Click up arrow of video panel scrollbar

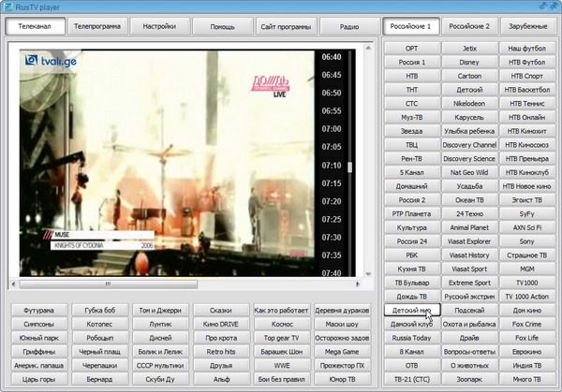coord(368,48)
